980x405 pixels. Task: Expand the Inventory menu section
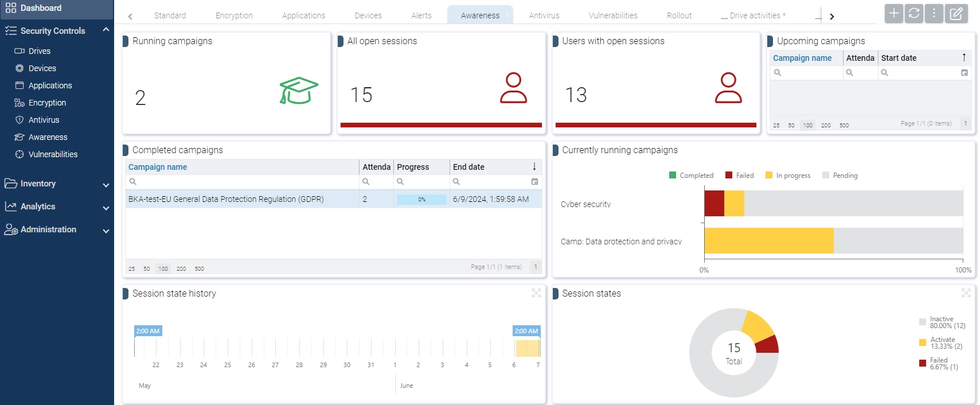106,185
